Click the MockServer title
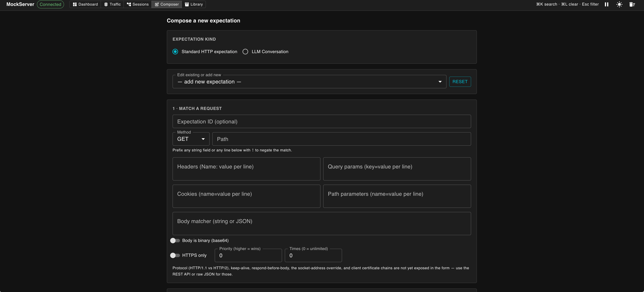 [20, 4]
